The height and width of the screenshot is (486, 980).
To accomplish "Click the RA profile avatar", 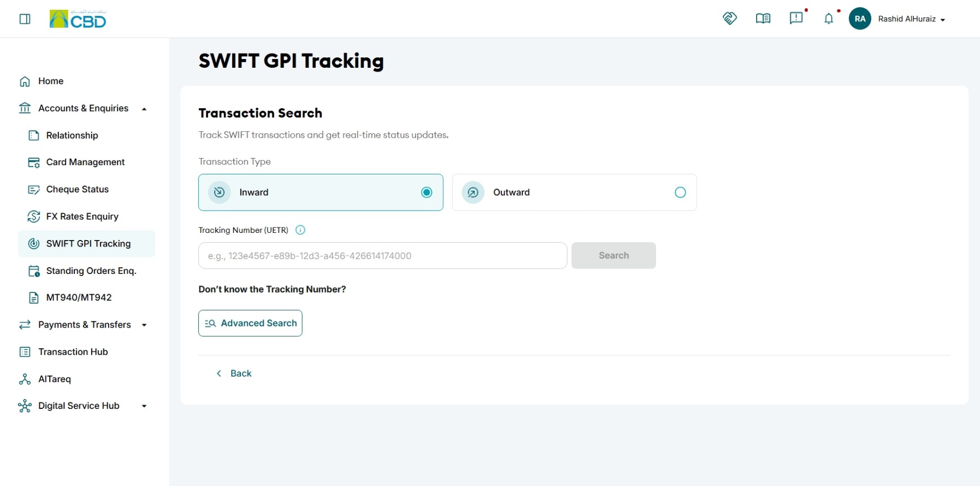I will (860, 19).
